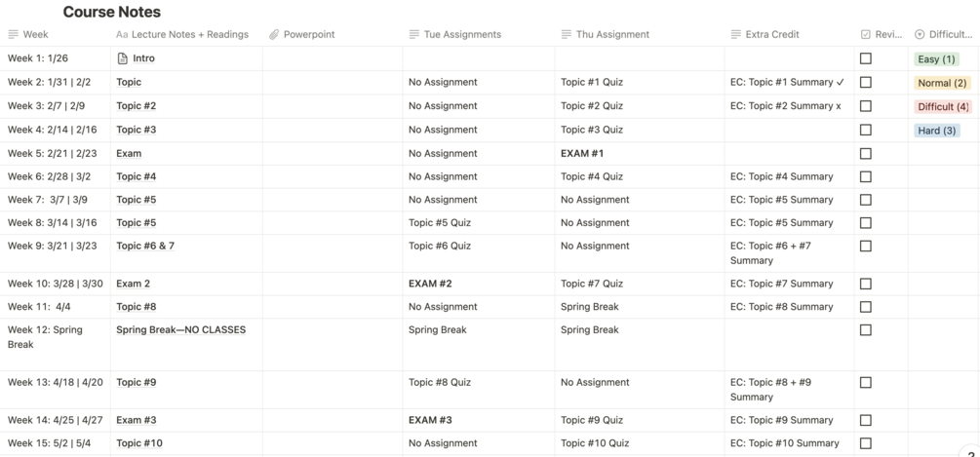Check the Review box for Week 1
Image resolution: width=980 pixels, height=457 pixels.
pyautogui.click(x=866, y=58)
